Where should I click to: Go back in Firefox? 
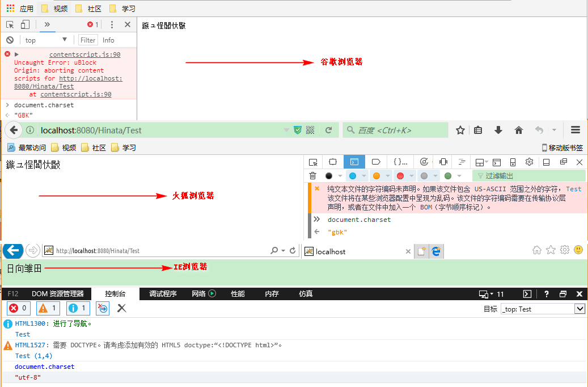[14, 131]
